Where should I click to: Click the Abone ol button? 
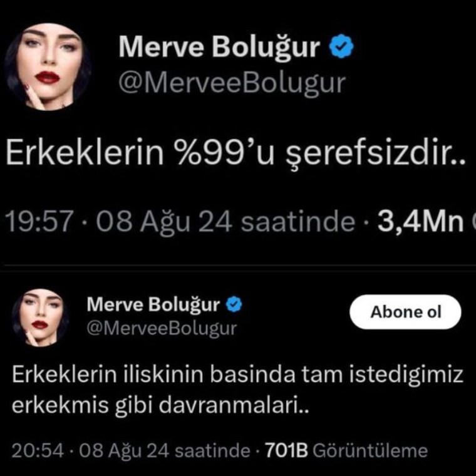[x=405, y=312]
